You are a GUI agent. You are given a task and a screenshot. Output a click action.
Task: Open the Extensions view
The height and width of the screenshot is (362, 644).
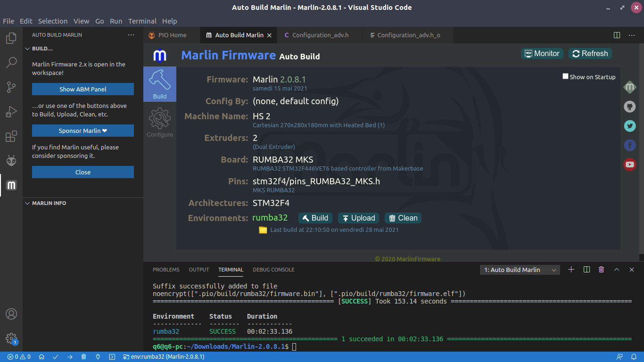(11, 137)
